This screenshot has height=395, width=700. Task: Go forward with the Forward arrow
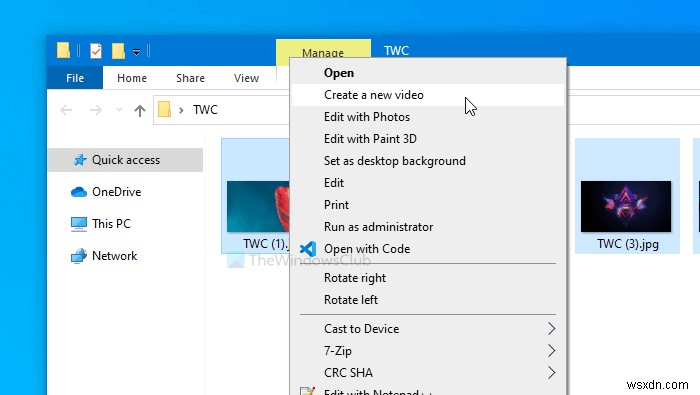pyautogui.click(x=96, y=110)
